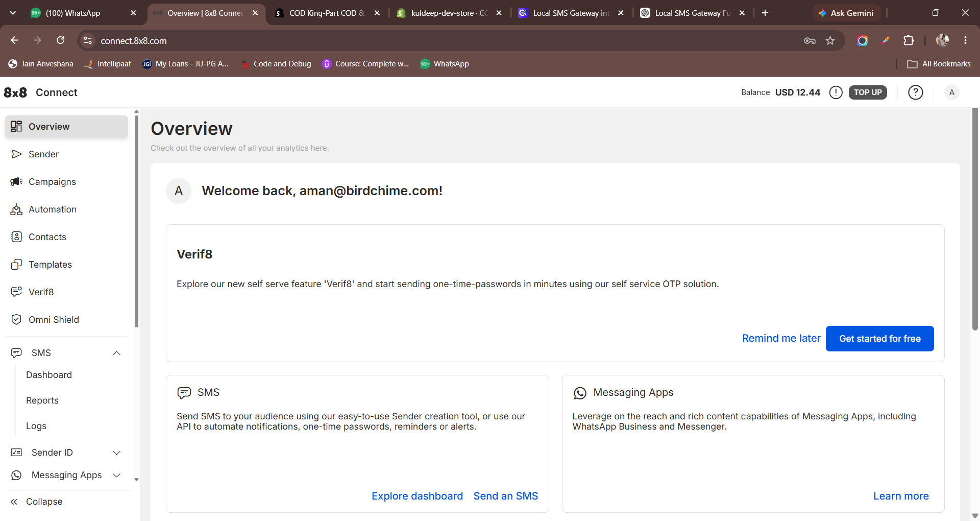The width and height of the screenshot is (980, 521).
Task: Click Messaging Apps WhatsApp icon in sidebar
Action: tap(16, 475)
